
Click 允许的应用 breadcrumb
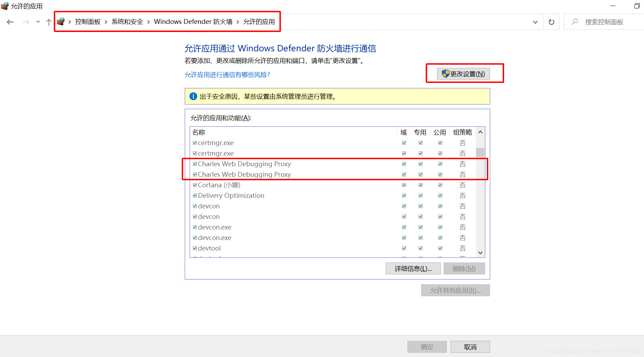pos(259,22)
